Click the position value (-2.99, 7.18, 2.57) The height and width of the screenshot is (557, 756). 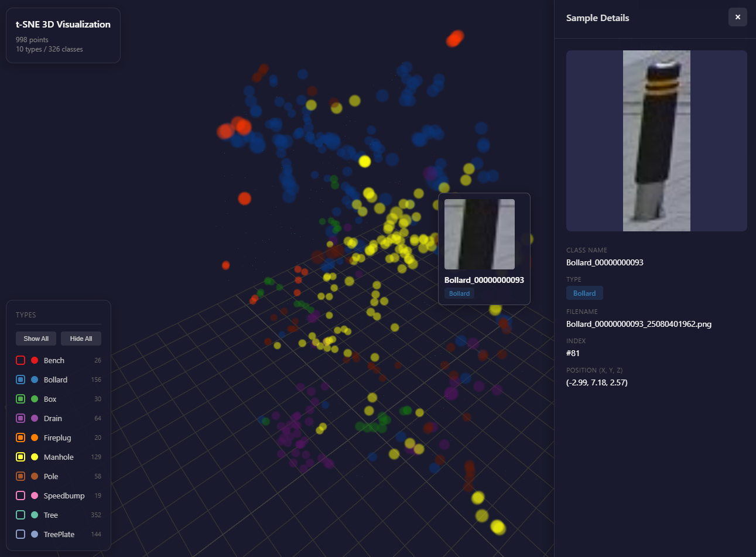pyautogui.click(x=597, y=382)
